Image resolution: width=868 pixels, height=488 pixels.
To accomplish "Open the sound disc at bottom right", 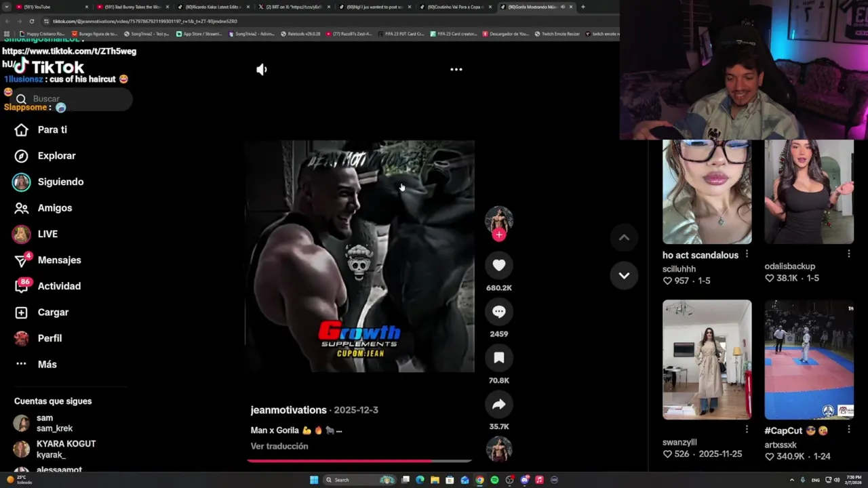I will (499, 449).
